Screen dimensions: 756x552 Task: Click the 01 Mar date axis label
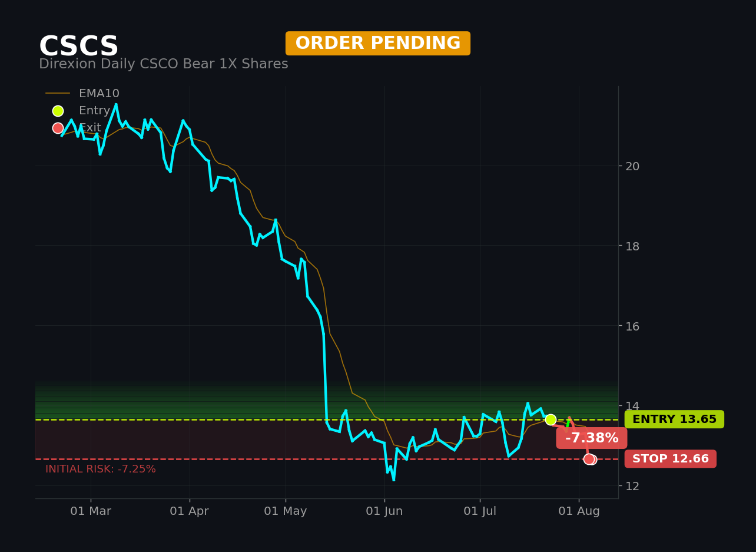(x=91, y=511)
